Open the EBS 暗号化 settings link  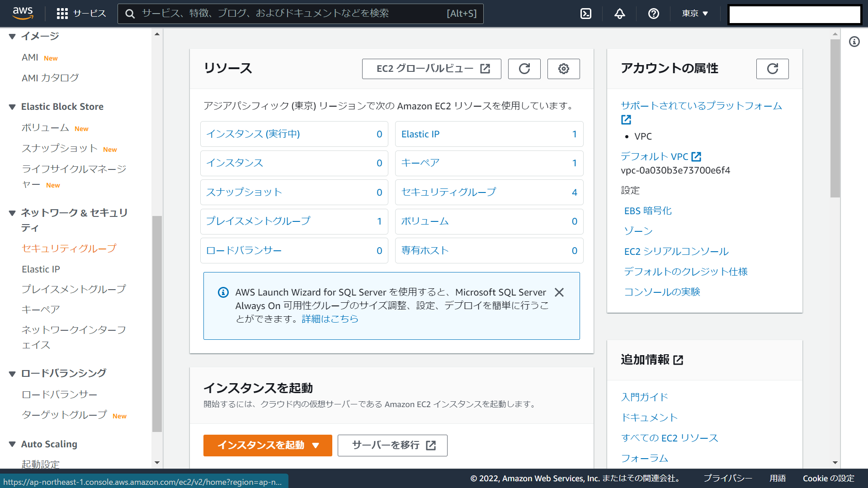point(648,211)
